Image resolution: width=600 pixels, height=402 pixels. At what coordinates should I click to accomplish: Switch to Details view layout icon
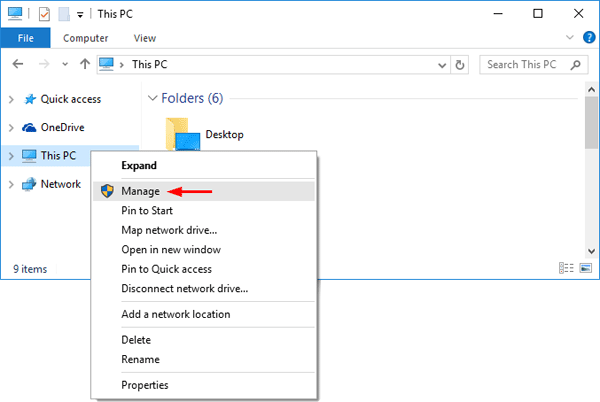[565, 269]
